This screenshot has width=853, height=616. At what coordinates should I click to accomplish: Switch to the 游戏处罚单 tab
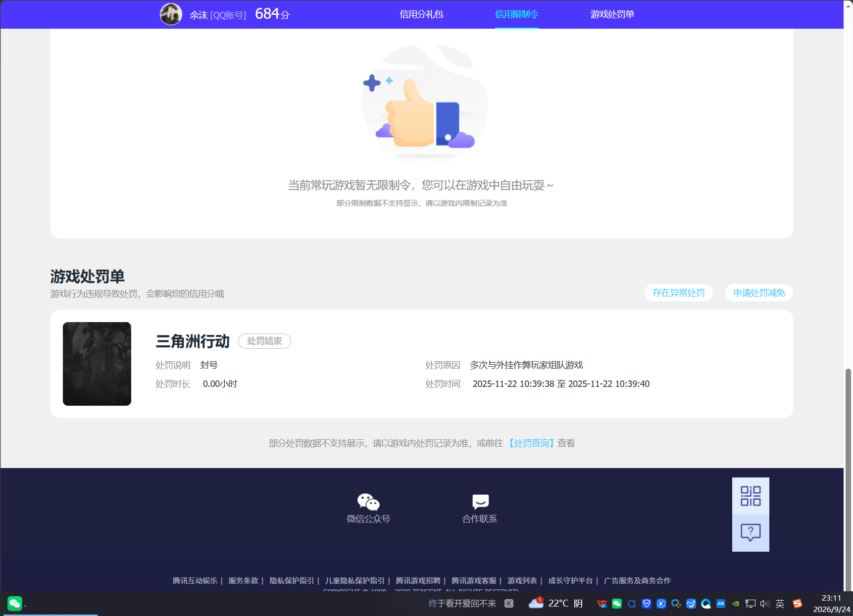pos(612,14)
